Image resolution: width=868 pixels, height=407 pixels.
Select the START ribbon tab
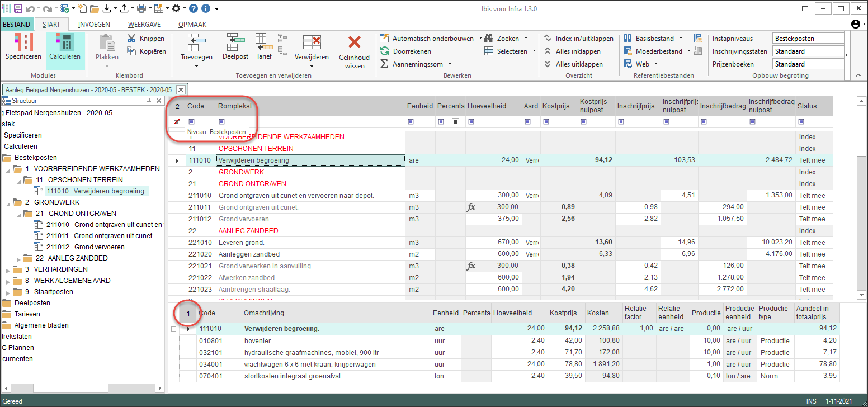pyautogui.click(x=51, y=25)
